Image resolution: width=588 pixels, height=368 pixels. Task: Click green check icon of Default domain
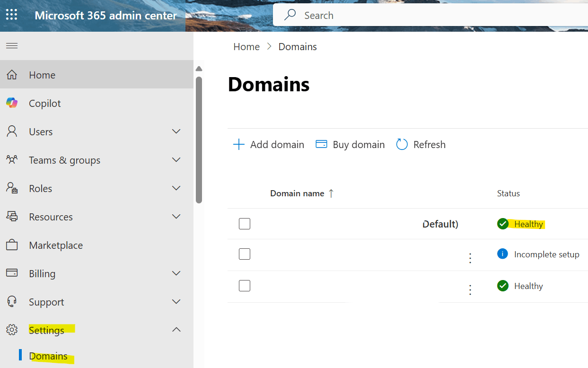point(503,224)
